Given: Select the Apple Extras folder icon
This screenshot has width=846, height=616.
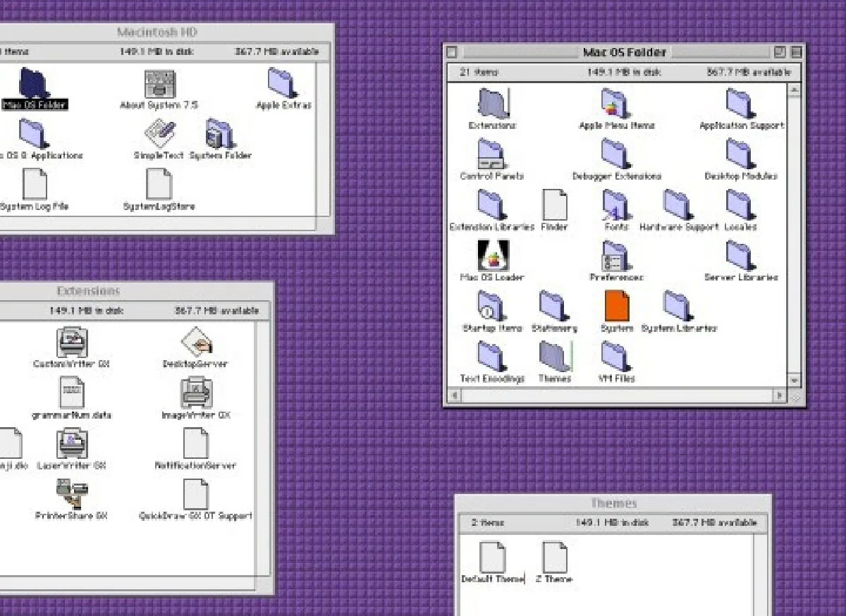Looking at the screenshot, I should pos(283,83).
